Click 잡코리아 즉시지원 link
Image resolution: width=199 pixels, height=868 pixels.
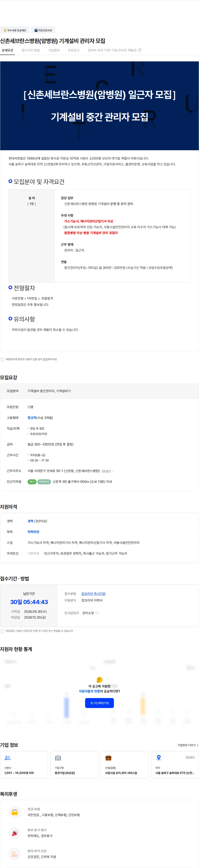click(93, 594)
